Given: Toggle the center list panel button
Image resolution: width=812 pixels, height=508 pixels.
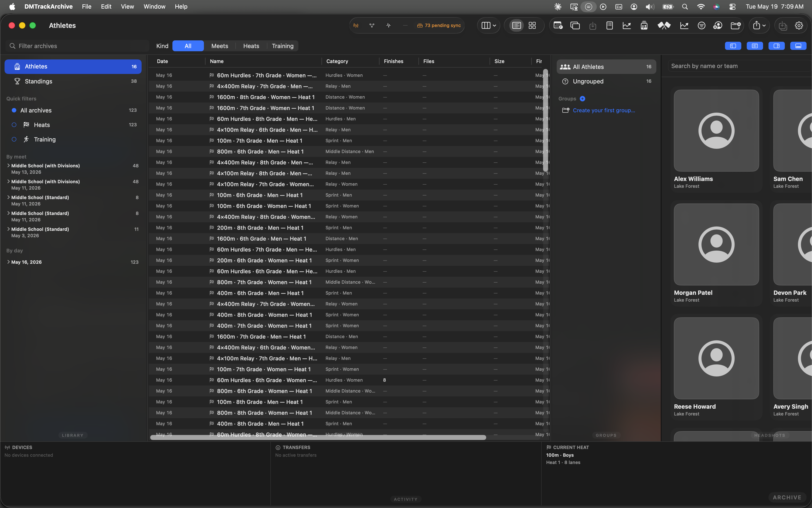Looking at the screenshot, I should (x=755, y=46).
